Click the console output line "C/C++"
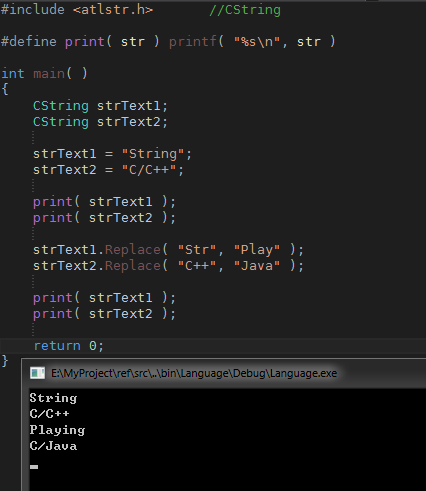This screenshot has width=426, height=491. pyautogui.click(x=49, y=414)
